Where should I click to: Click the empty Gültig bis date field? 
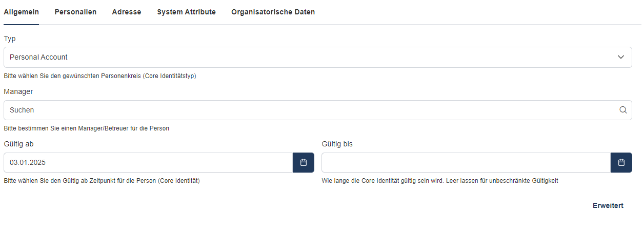[x=466, y=162]
